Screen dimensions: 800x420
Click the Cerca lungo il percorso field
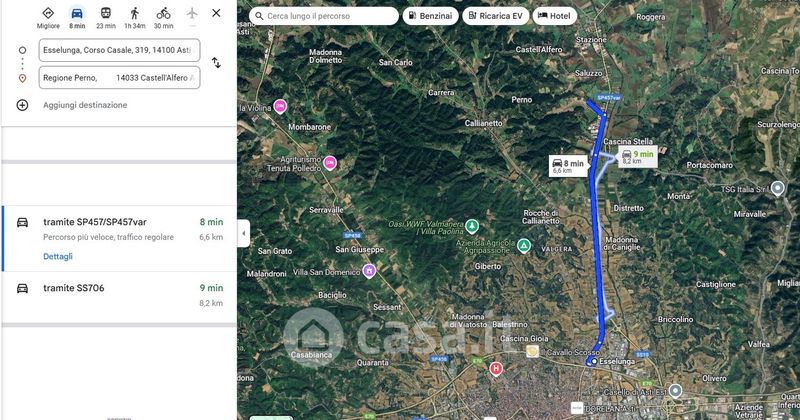(323, 16)
